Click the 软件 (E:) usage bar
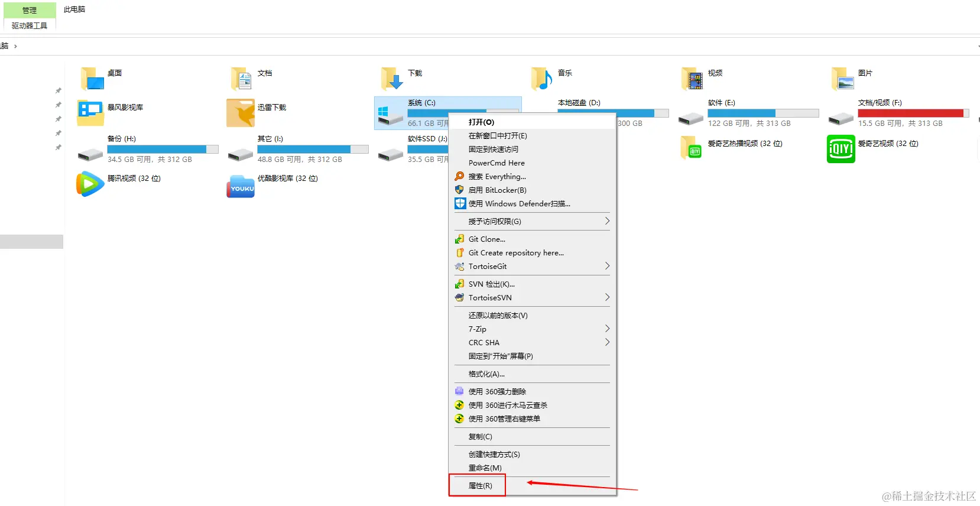 tap(763, 113)
